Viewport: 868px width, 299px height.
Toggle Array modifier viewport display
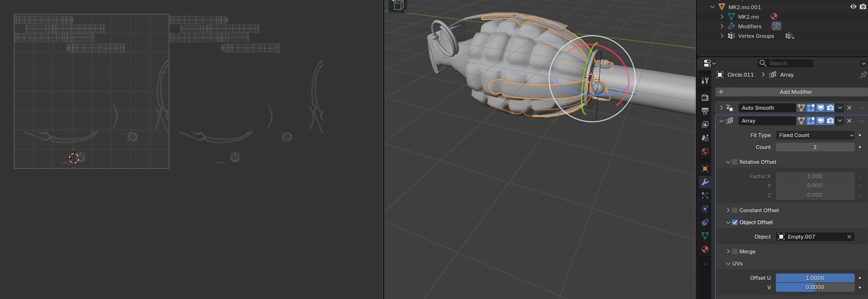pos(821,121)
